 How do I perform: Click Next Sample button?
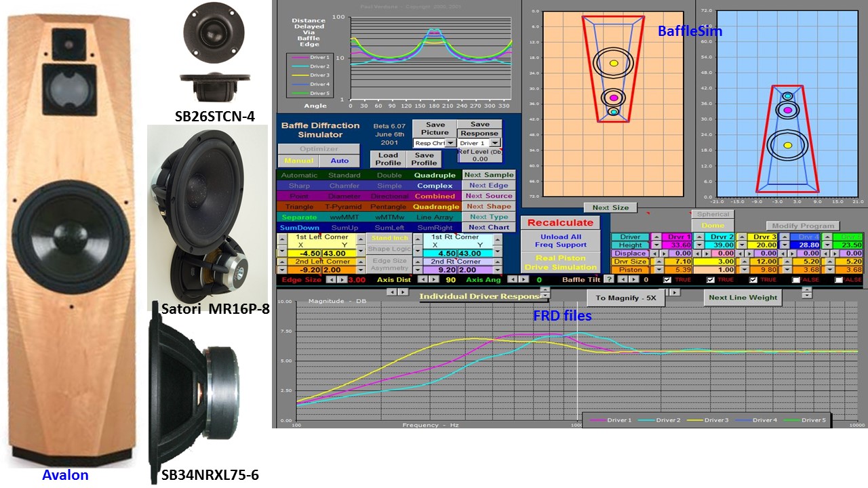pos(488,175)
